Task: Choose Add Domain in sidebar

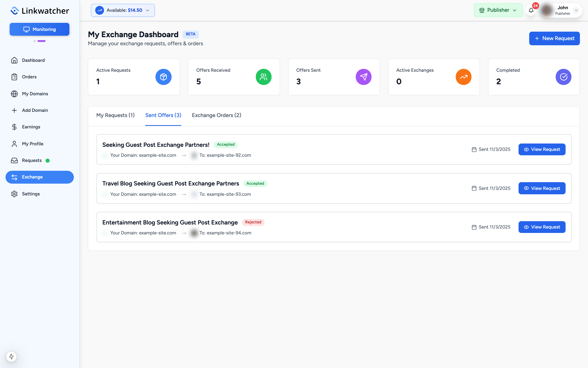Action: click(40, 110)
